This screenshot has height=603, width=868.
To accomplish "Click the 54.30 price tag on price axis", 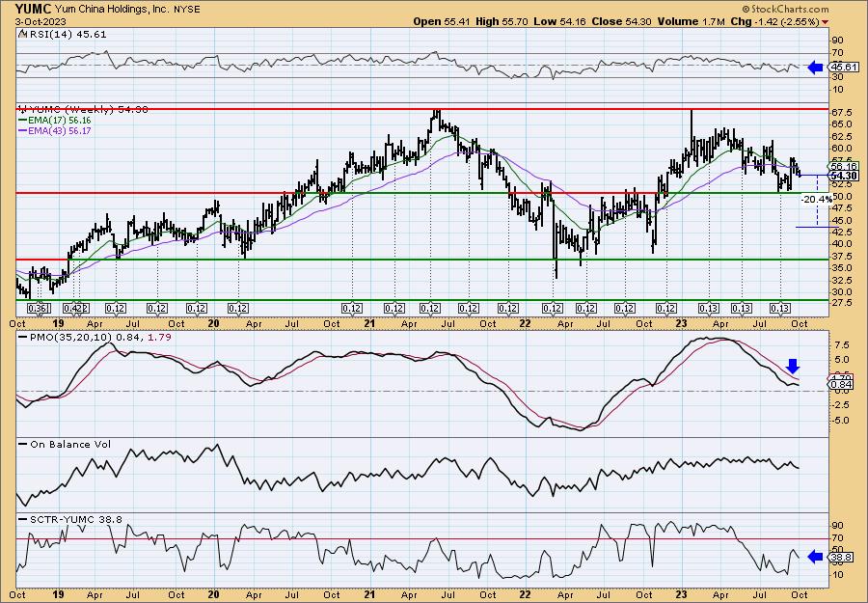I will click(x=843, y=177).
